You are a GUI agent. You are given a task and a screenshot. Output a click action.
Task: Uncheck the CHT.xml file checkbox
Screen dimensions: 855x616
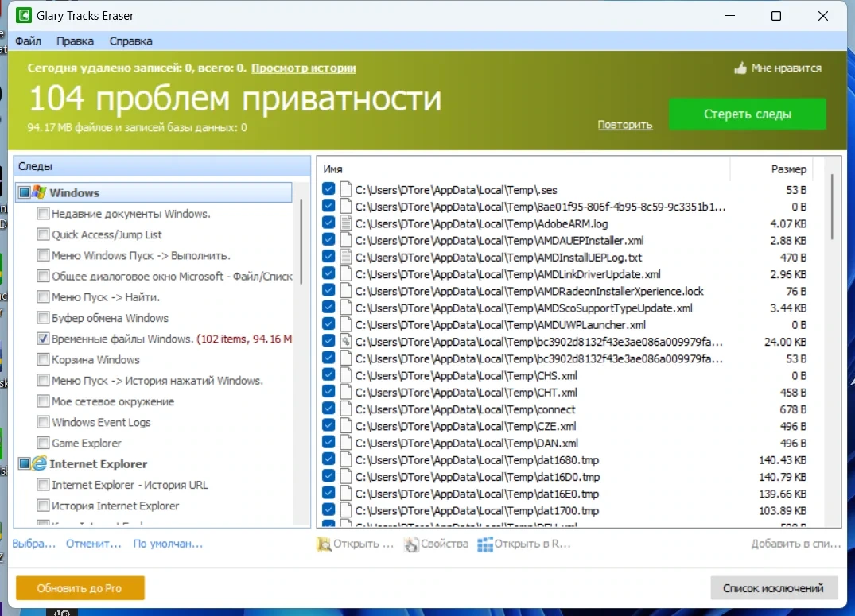(x=328, y=393)
